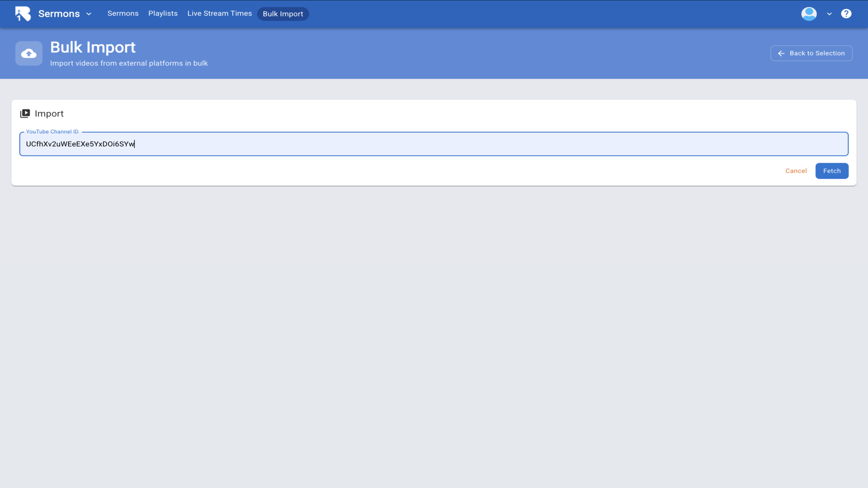The image size is (868, 488).
Task: Expand the Sermons app switcher chevron
Action: coord(89,14)
